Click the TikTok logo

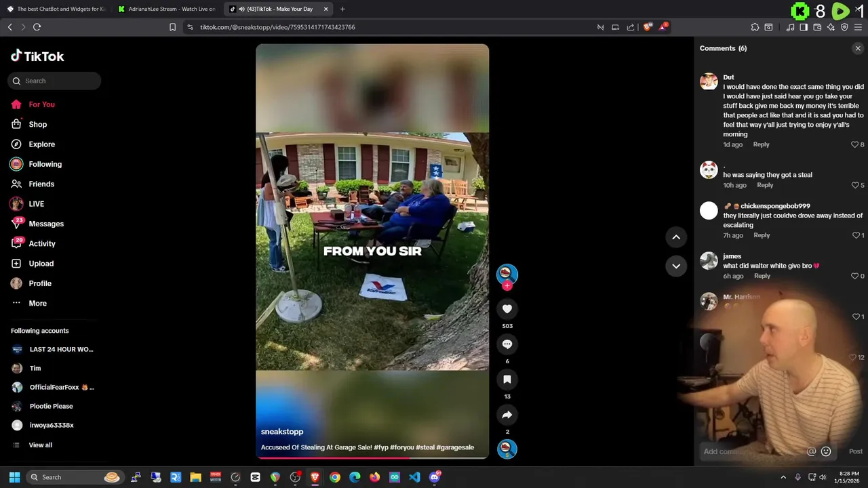point(37,56)
